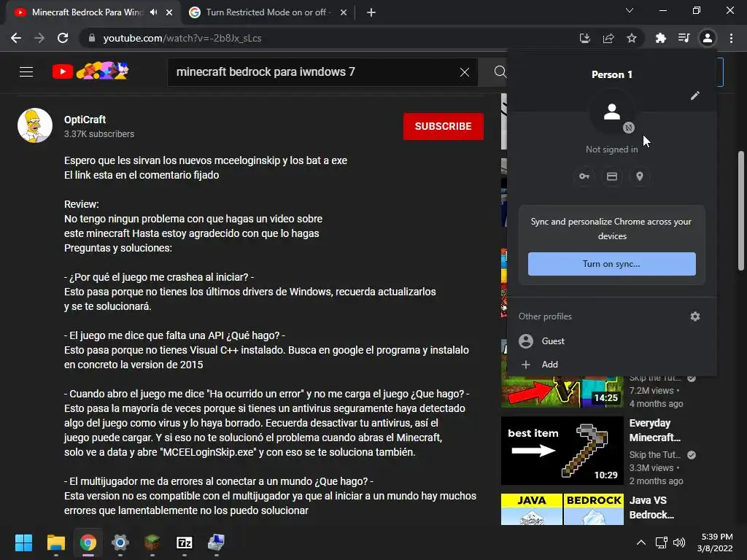
Task: Close the Turn Restricted Mode tab
Action: [344, 12]
